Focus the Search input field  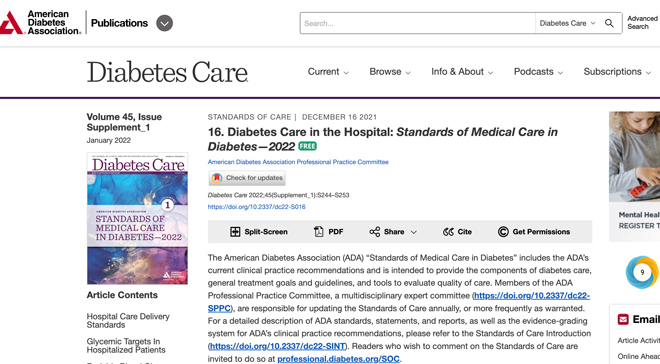click(x=418, y=23)
